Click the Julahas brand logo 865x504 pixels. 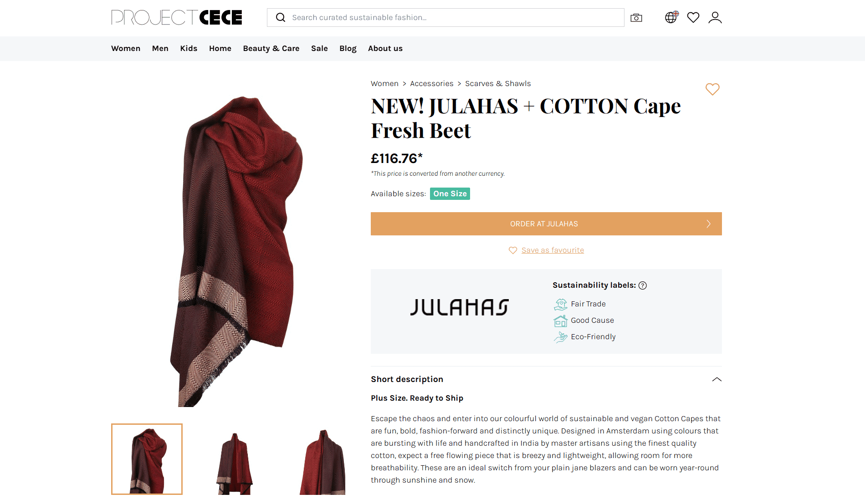coord(459,307)
